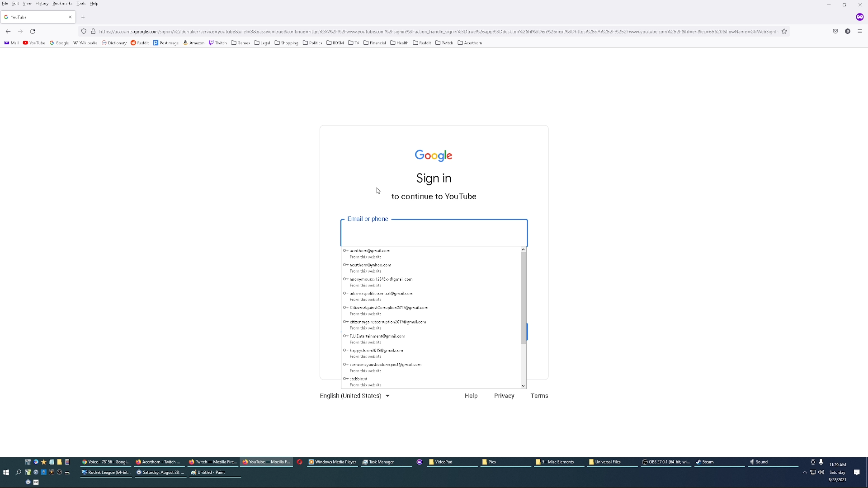Bookmark this page with the star icon
The height and width of the screenshot is (488, 868).
point(784,31)
